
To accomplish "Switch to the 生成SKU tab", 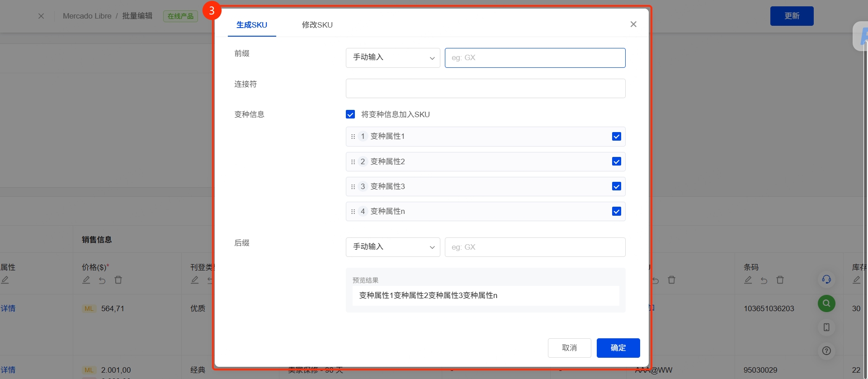I will 252,25.
